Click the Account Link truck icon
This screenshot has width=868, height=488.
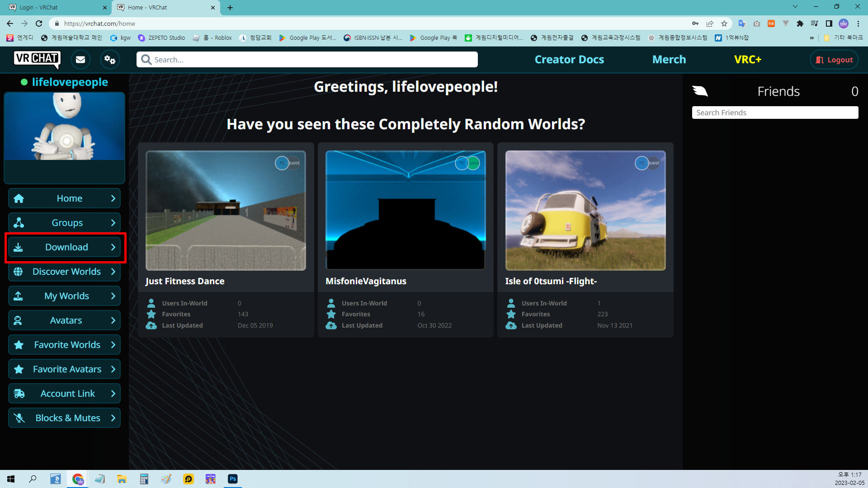(19, 394)
